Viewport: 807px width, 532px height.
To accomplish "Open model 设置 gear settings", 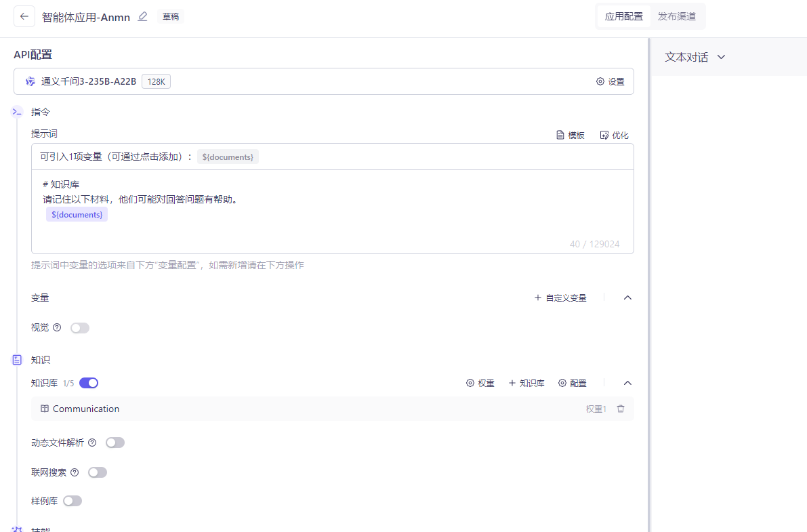I will pyautogui.click(x=610, y=81).
